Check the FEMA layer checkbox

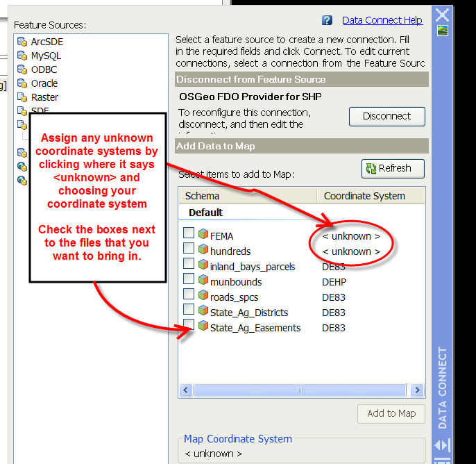pyautogui.click(x=189, y=232)
